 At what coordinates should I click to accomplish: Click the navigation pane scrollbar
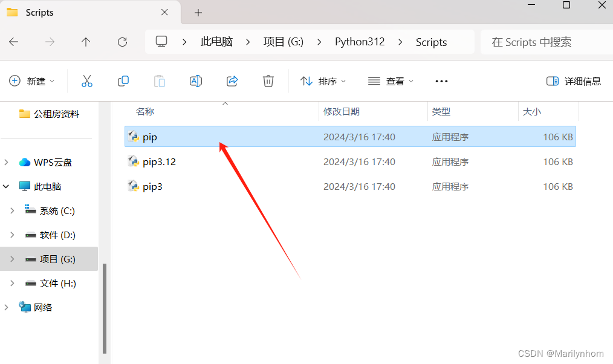pos(105,308)
